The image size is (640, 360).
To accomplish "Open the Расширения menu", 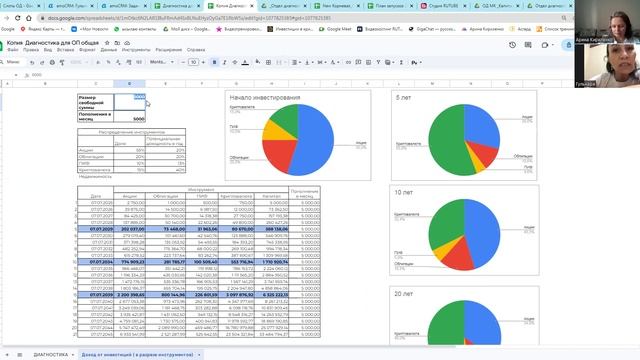I will point(169,49).
